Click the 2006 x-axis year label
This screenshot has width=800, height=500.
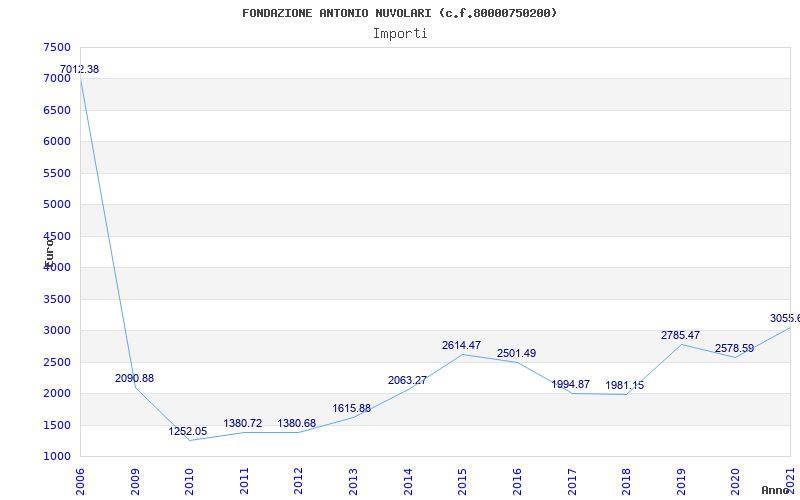pyautogui.click(x=81, y=482)
